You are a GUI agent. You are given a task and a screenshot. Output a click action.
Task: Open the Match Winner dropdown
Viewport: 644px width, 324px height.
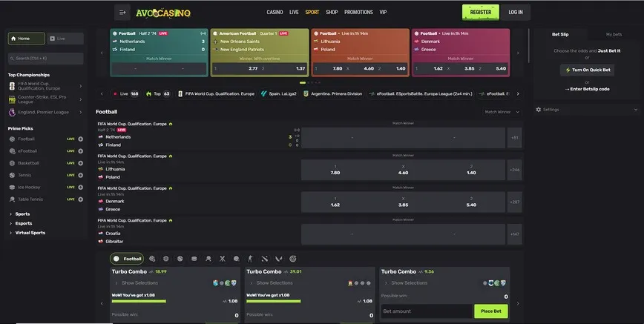pos(499,112)
